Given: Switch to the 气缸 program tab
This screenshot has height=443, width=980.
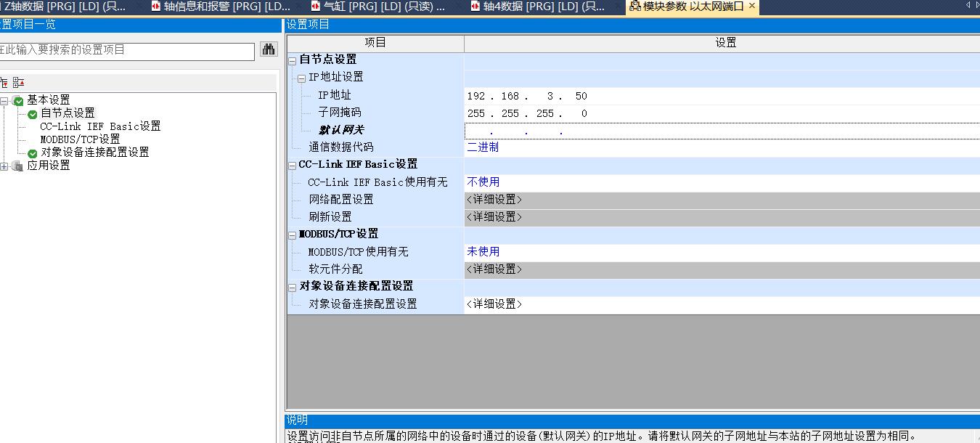Looking at the screenshot, I should tap(378, 7).
